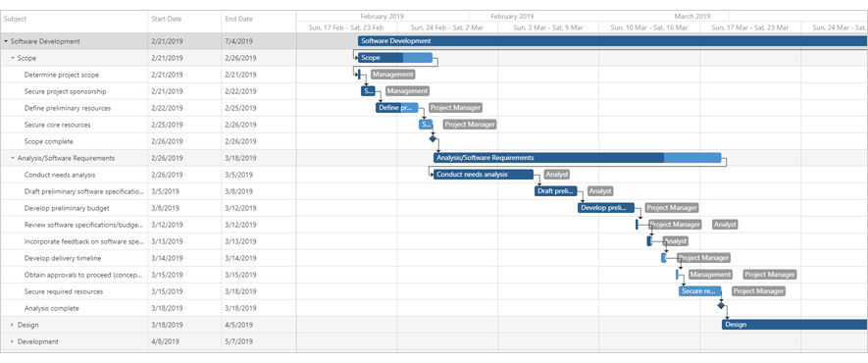Collapse the Software Development tree row
Viewport: 868px width, 363px height.
(6, 41)
